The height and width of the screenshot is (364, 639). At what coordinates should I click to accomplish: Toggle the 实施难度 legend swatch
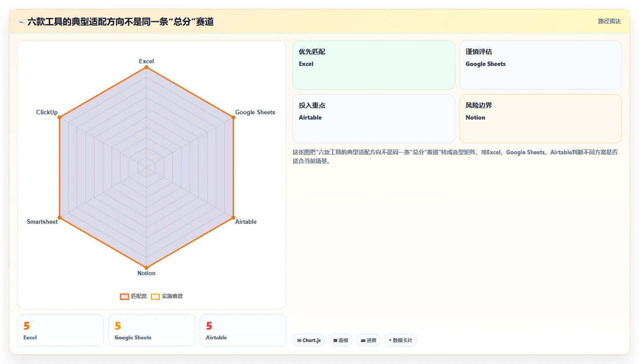[x=155, y=296]
